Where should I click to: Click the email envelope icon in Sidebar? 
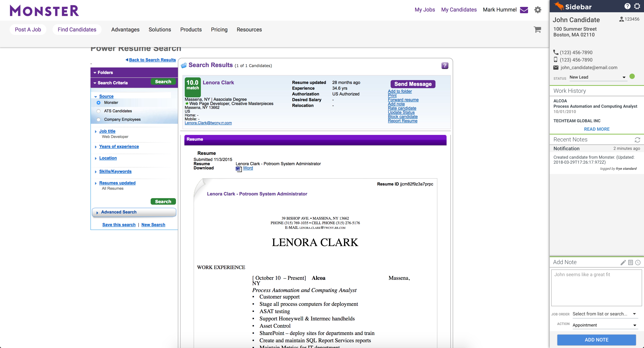556,67
